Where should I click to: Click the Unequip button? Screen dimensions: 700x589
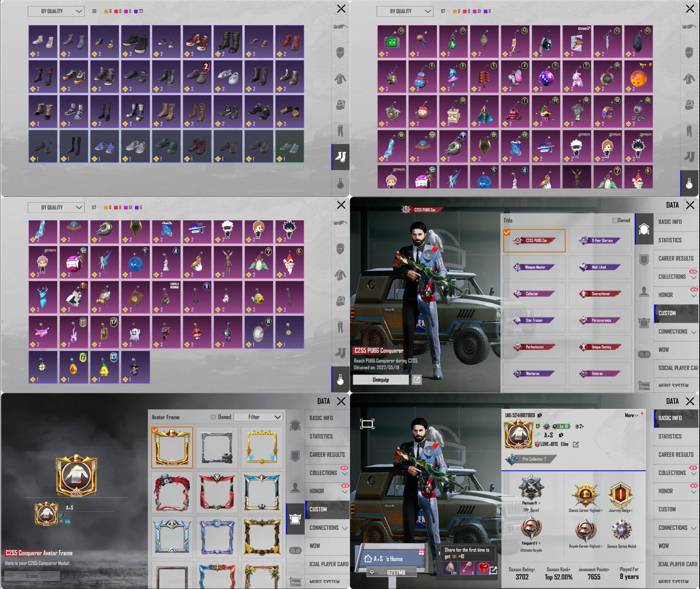pyautogui.click(x=381, y=380)
